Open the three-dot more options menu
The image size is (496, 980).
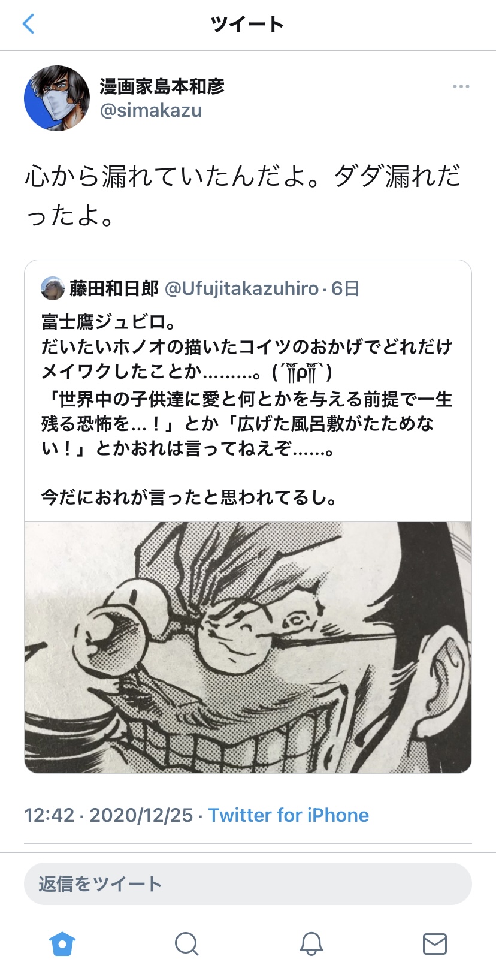click(x=461, y=86)
